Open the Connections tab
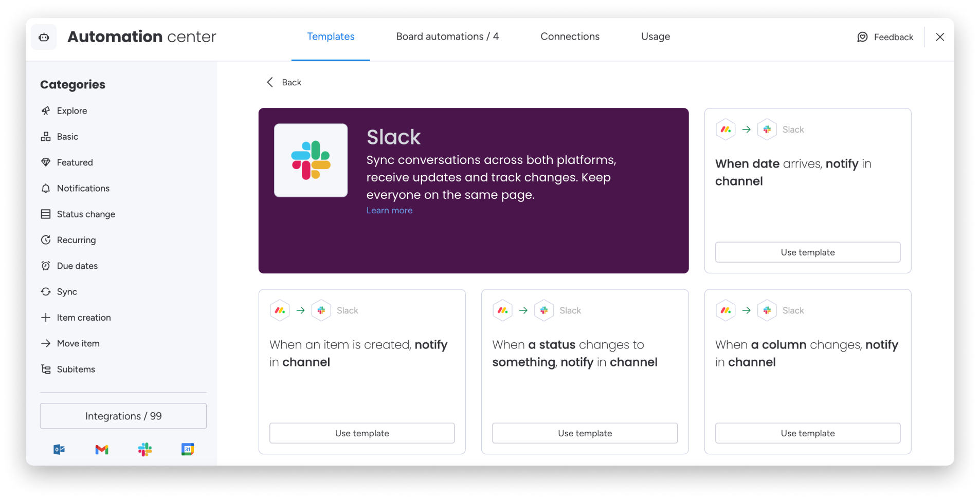Screen dimensions: 980x499 tap(570, 36)
